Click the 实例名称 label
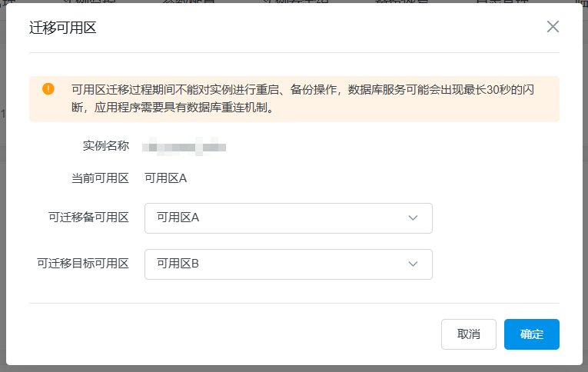The width and height of the screenshot is (588, 372). (x=106, y=145)
